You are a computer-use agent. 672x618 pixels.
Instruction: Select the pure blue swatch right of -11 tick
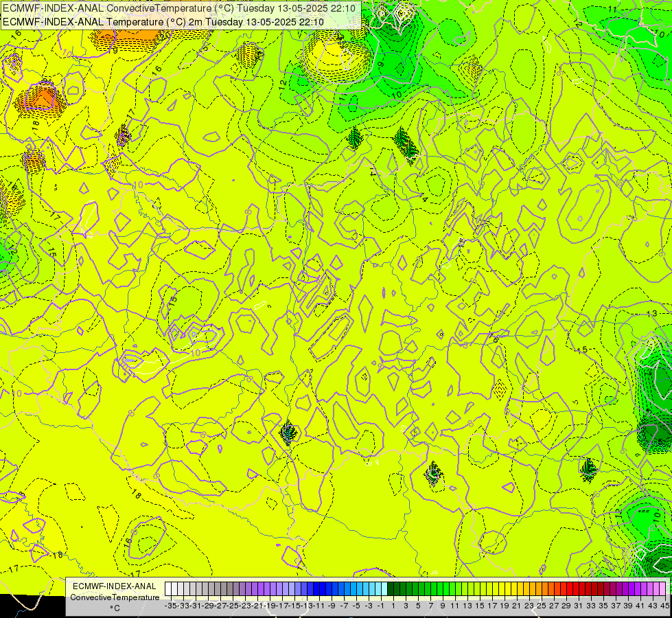[x=323, y=589]
